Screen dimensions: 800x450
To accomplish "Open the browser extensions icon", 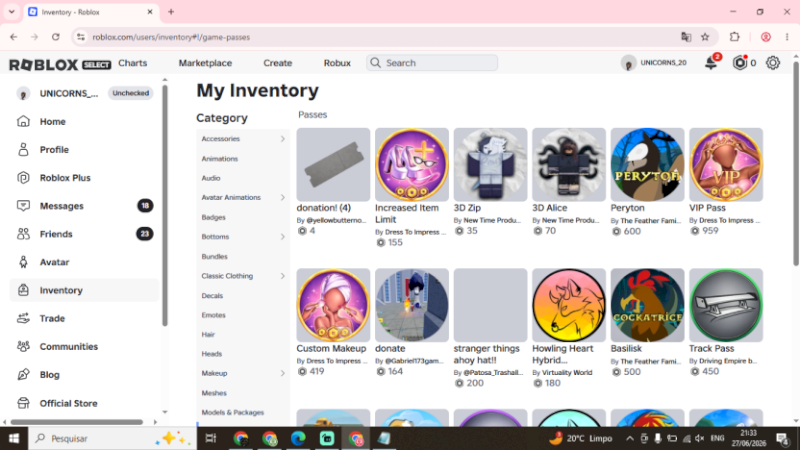I will coord(734,37).
